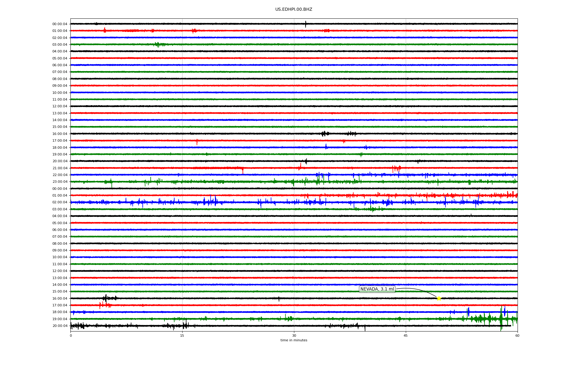The height and width of the screenshot is (368, 588).
Task: Click the red downward spike on 21:00:04 trace
Action: tap(243, 171)
